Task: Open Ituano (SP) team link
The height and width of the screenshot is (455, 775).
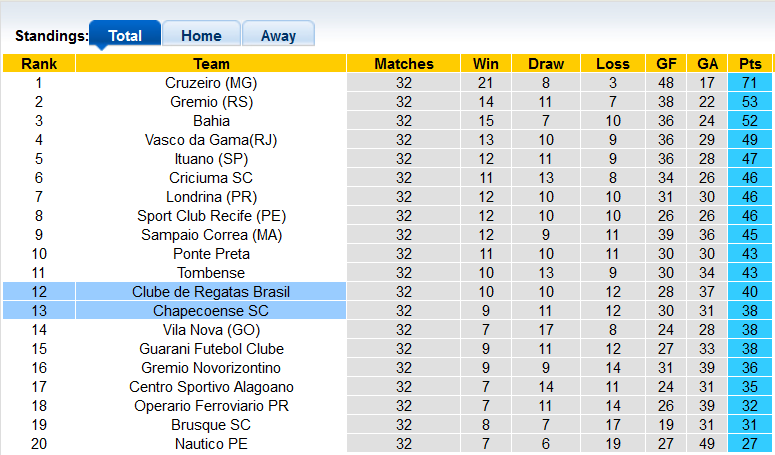Action: pos(211,159)
